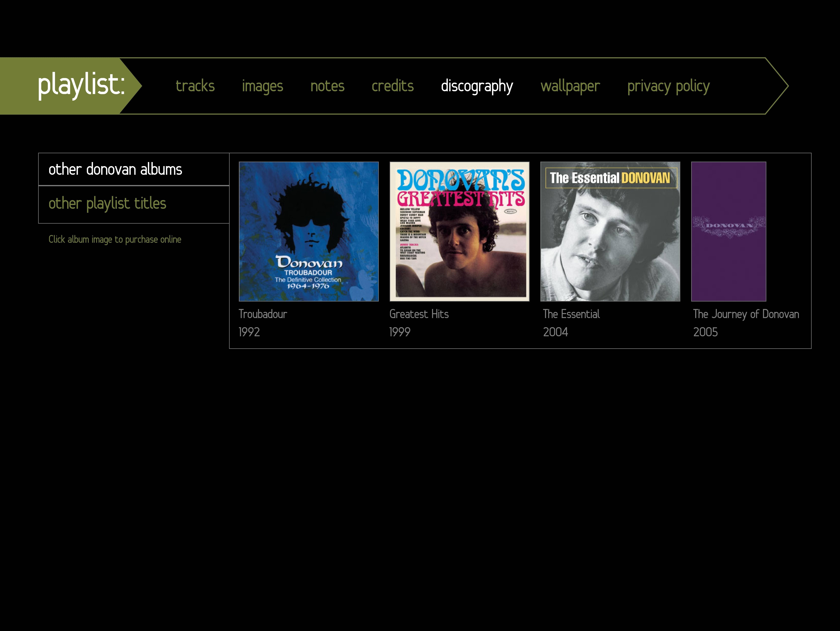Click the Troubadour title text
Image resolution: width=840 pixels, height=631 pixels.
pos(263,314)
